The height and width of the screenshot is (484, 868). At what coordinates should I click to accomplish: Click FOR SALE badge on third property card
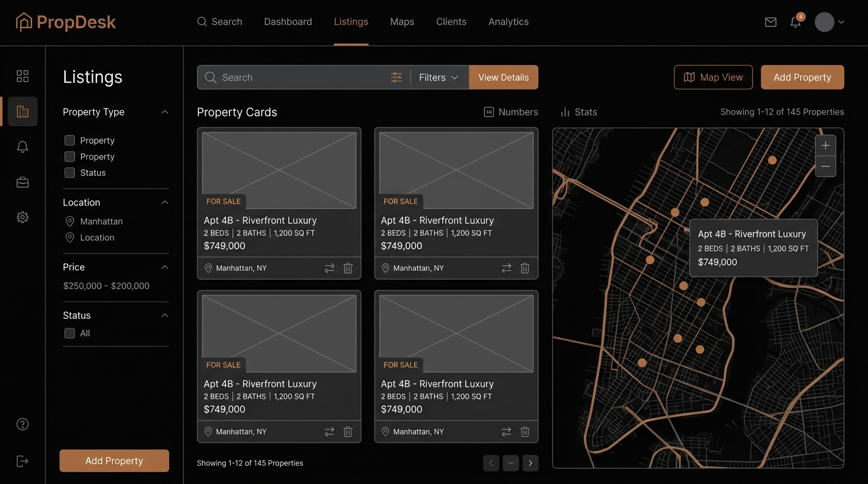(223, 365)
